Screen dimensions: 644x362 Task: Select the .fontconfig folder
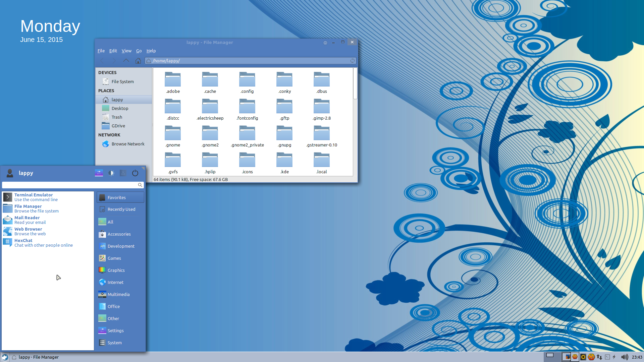pyautogui.click(x=247, y=109)
